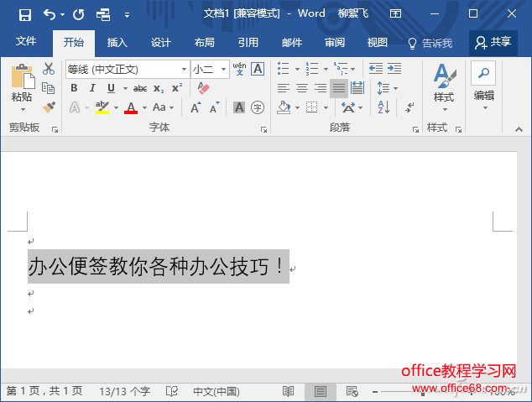This screenshot has width=532, height=402.
Task: Toggle character shading on text
Action: click(239, 107)
